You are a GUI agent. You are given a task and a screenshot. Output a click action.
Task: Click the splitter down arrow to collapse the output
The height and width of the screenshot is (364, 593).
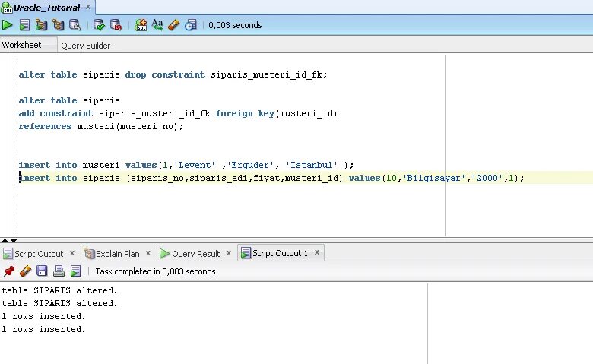pos(14,240)
